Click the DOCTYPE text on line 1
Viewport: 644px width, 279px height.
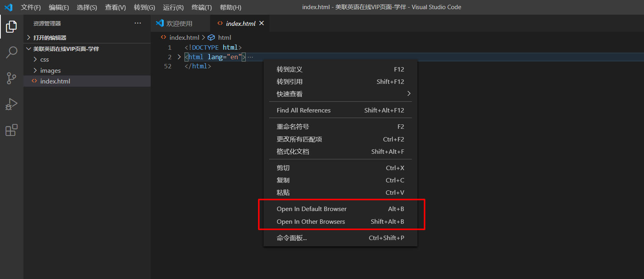point(205,47)
